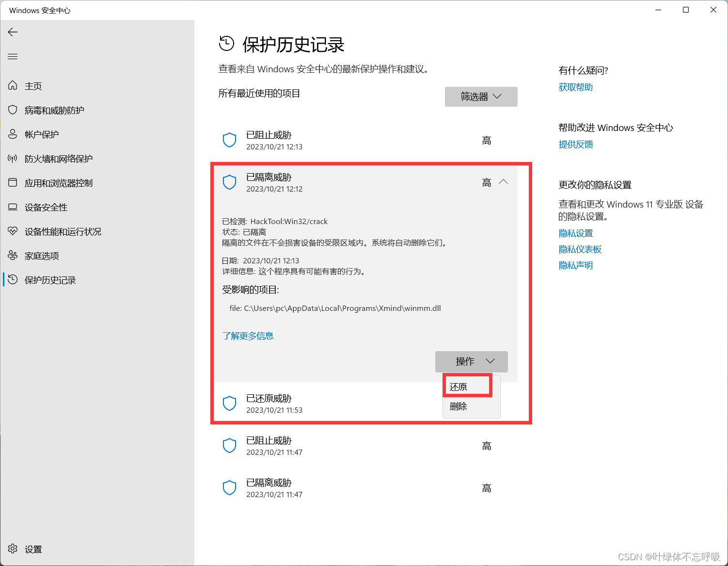
Task: Click the 提供反馈 link
Action: (575, 144)
